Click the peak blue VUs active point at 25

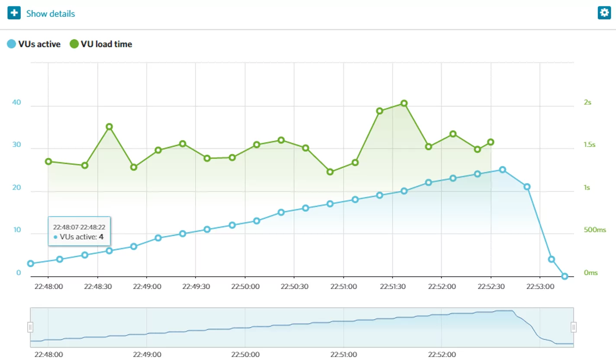click(502, 170)
